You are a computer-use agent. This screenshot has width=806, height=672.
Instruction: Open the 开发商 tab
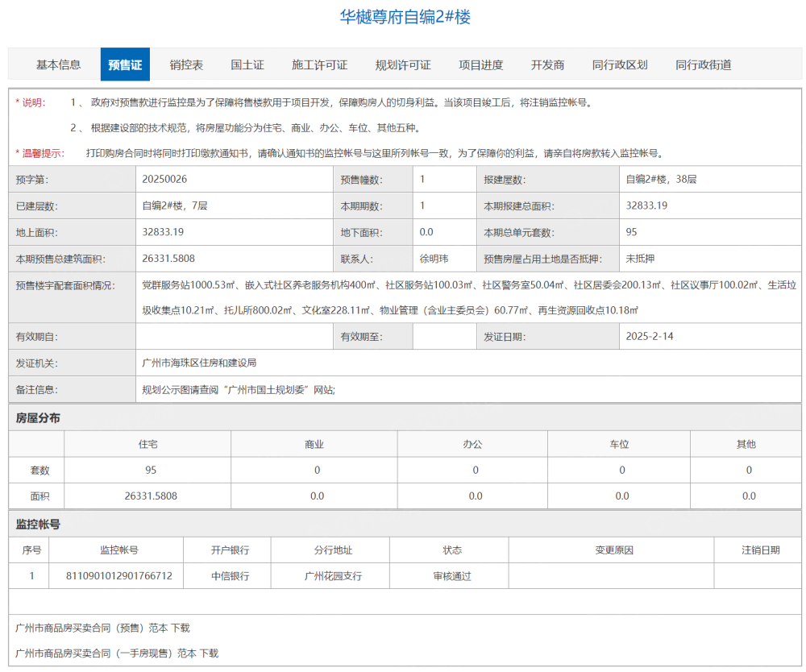(x=547, y=64)
